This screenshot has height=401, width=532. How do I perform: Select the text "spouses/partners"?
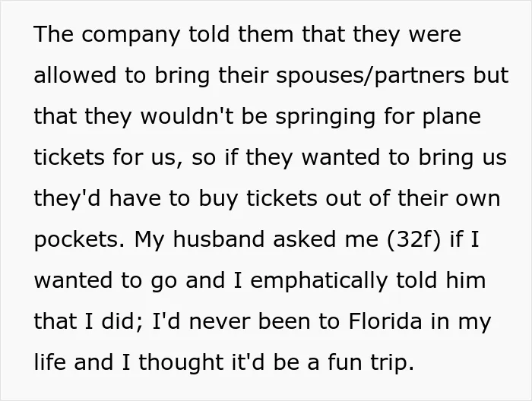coord(370,75)
